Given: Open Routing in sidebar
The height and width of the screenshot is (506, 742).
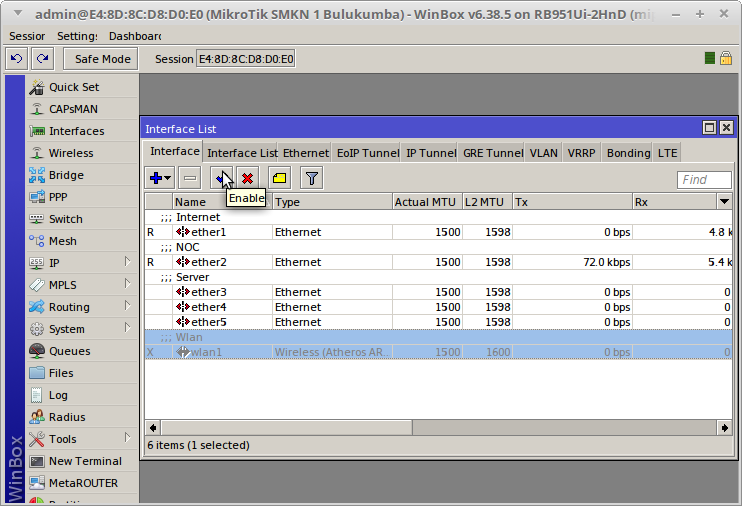Looking at the screenshot, I should click(82, 307).
